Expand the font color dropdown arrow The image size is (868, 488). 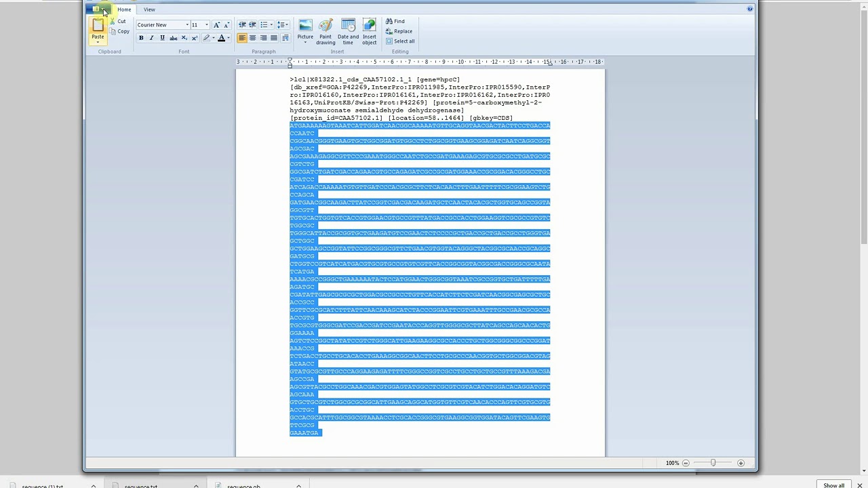click(228, 38)
